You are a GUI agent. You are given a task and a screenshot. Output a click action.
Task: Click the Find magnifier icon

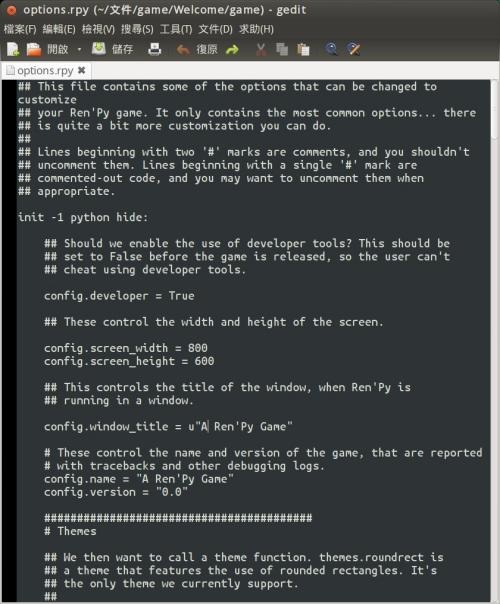331,49
